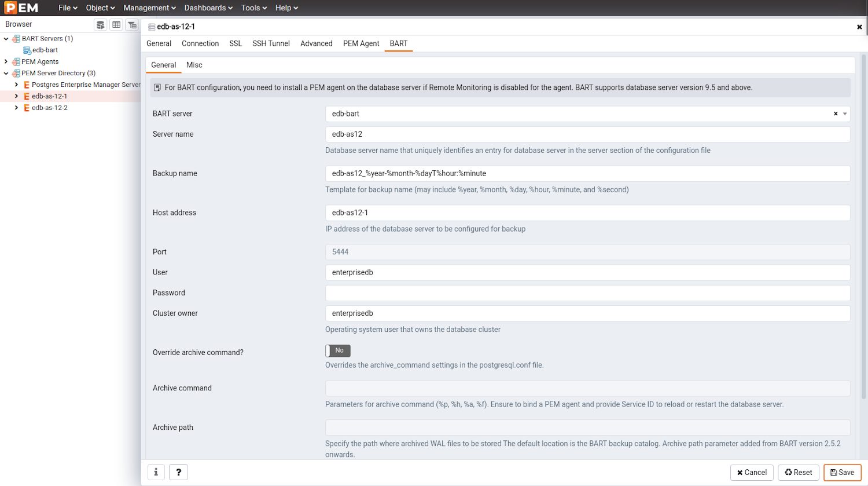Click the dialog title server icon
868x486 pixels.
tap(152, 27)
